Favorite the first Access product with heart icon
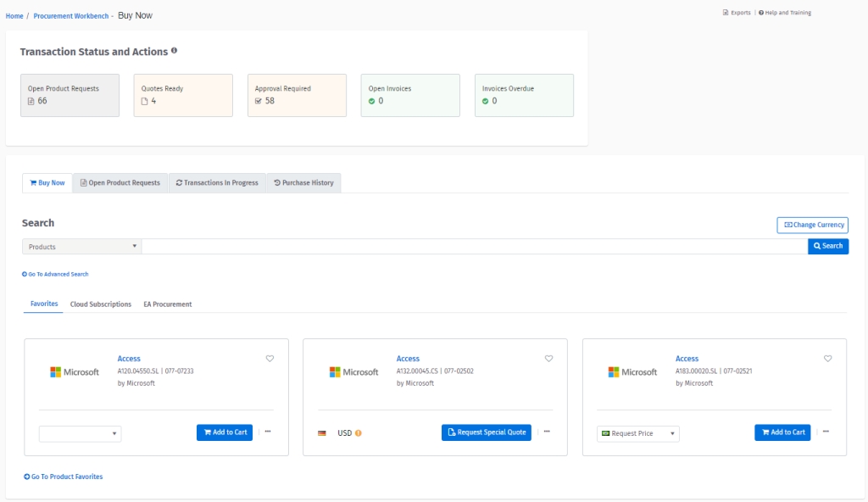The height and width of the screenshot is (502, 868). pyautogui.click(x=270, y=359)
